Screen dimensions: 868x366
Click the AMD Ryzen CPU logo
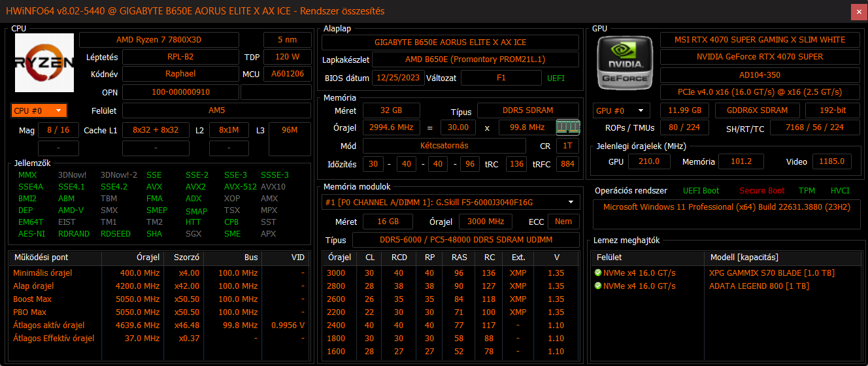pos(44,63)
